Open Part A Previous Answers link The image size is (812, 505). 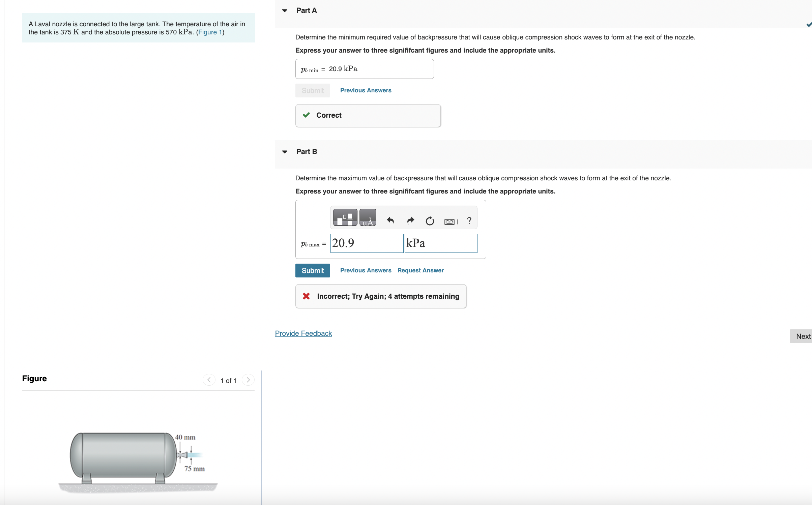[x=366, y=90]
